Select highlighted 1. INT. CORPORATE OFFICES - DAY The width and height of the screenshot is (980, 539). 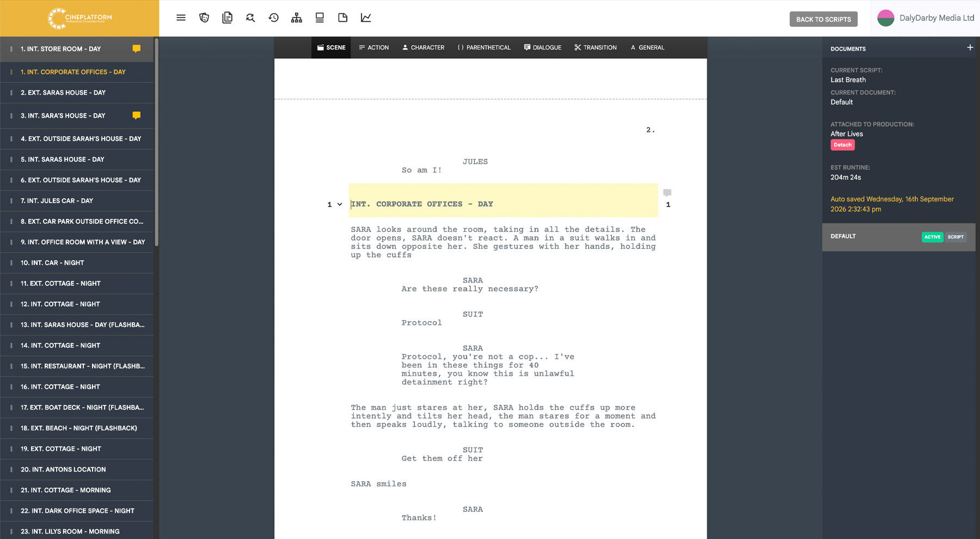[77, 72]
